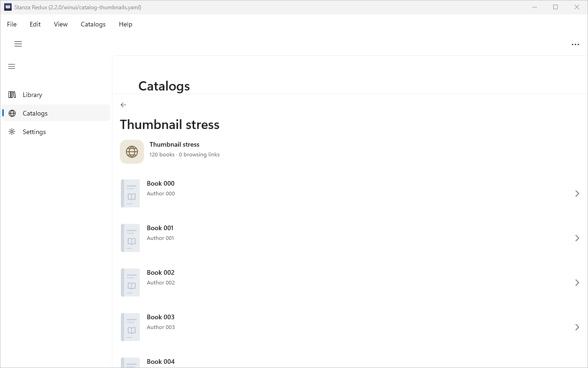Select the Book 002 title
Image resolution: width=588 pixels, height=368 pixels.
point(161,272)
